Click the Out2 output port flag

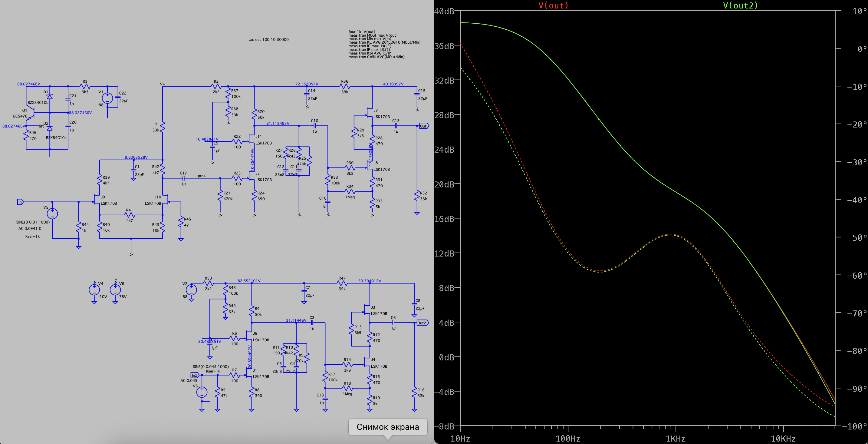pyautogui.click(x=422, y=323)
